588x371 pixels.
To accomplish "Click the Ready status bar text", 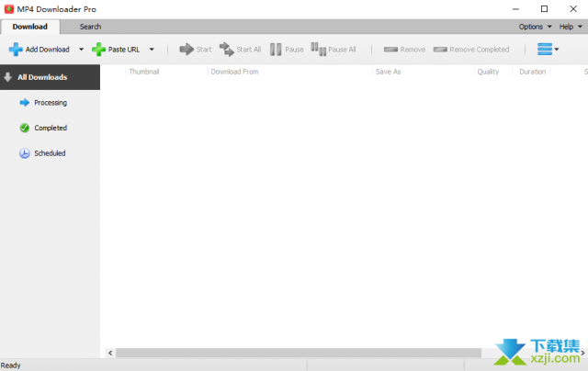I will pos(10,365).
